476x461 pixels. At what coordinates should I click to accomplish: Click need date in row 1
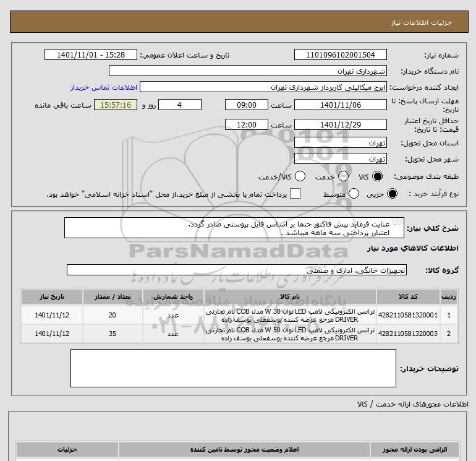[52, 315]
